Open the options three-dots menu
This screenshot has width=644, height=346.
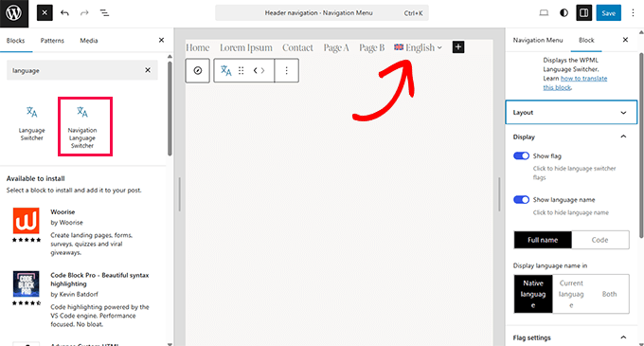point(633,13)
